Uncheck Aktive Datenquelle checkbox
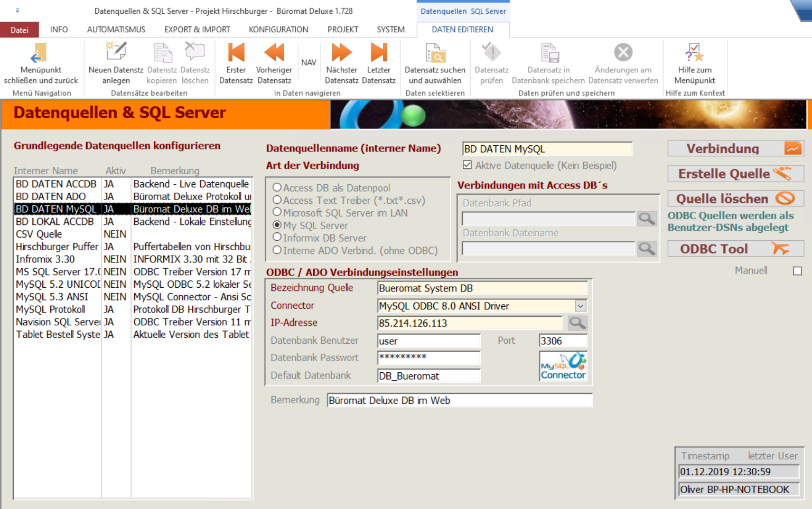Image resolution: width=812 pixels, height=509 pixels. pos(467,165)
